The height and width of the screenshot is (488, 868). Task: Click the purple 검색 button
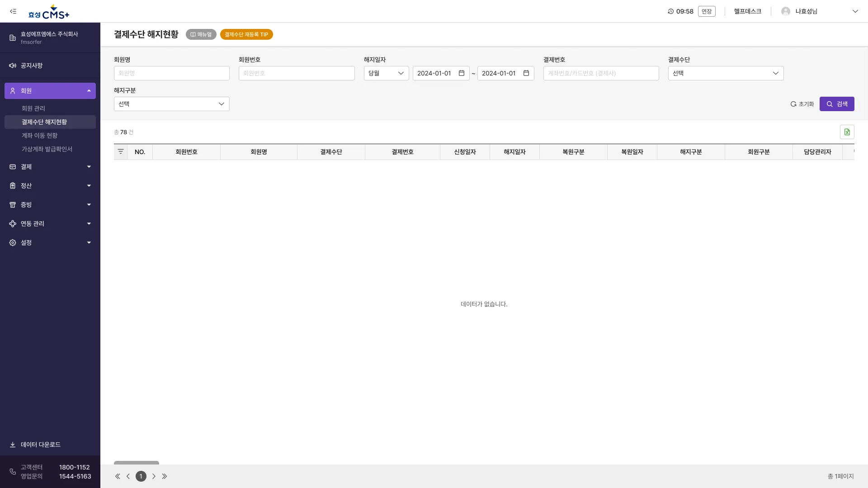click(836, 104)
